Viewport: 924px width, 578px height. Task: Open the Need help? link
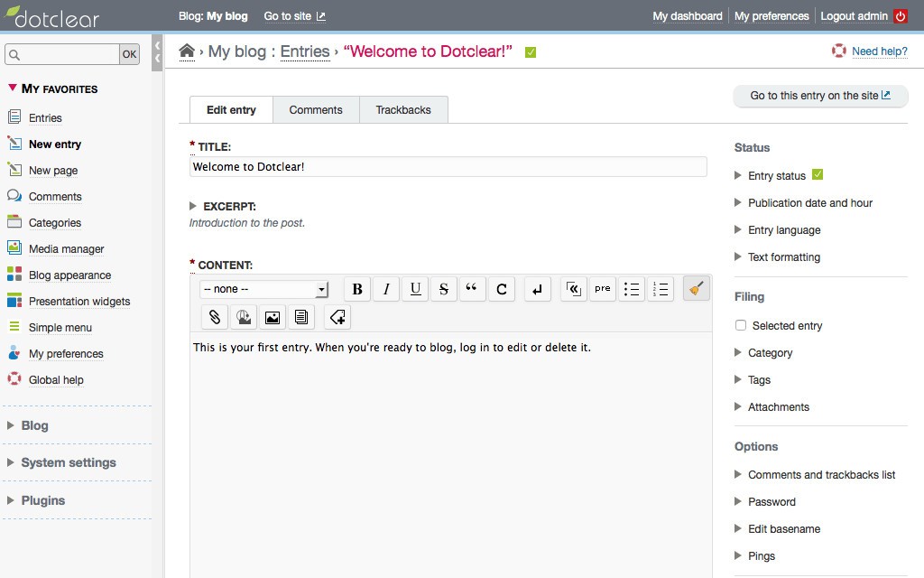pos(879,51)
